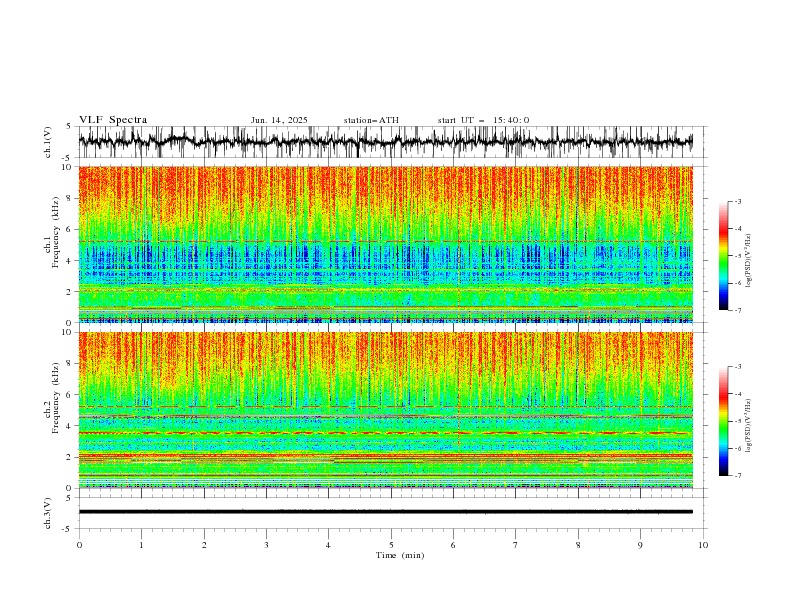Image resolution: width=792 pixels, height=612 pixels.
Task: Click the '-3' label on lower color bar
Action: pos(738,367)
